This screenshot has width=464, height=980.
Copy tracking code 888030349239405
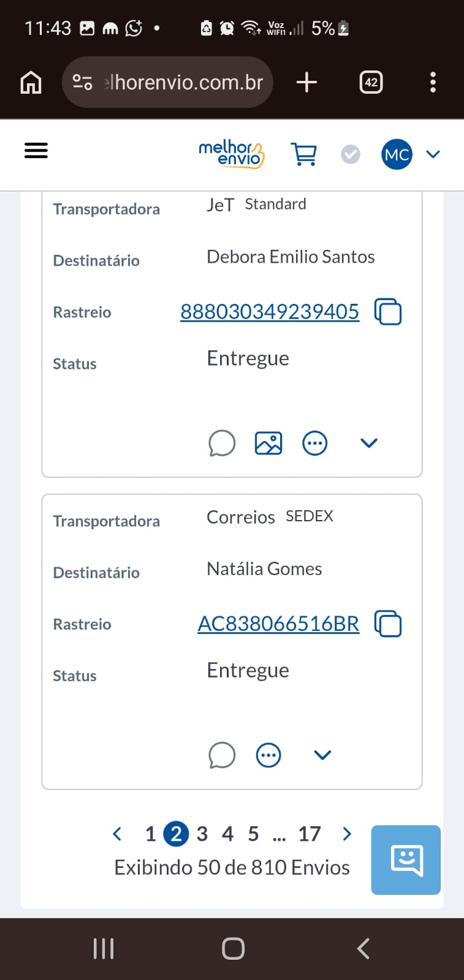[388, 312]
